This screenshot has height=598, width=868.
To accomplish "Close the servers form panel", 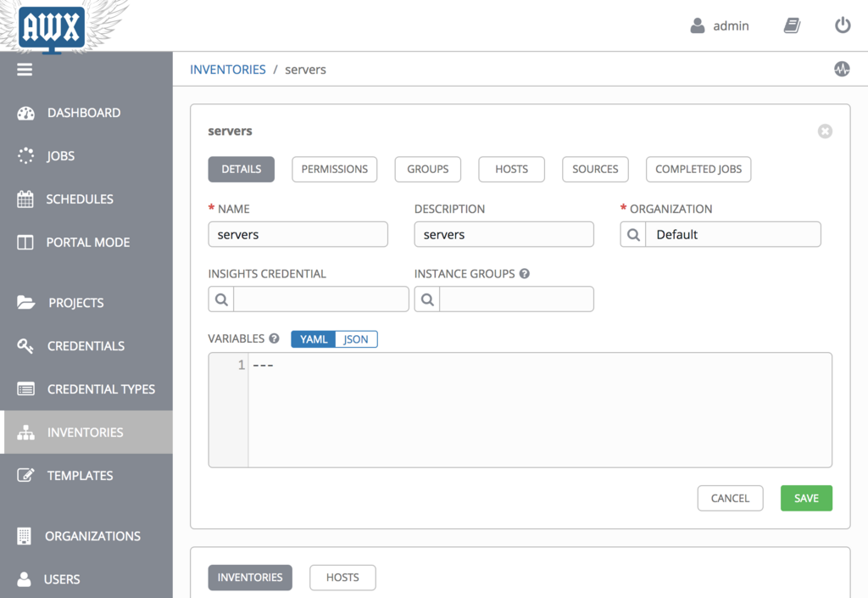I will click(825, 131).
